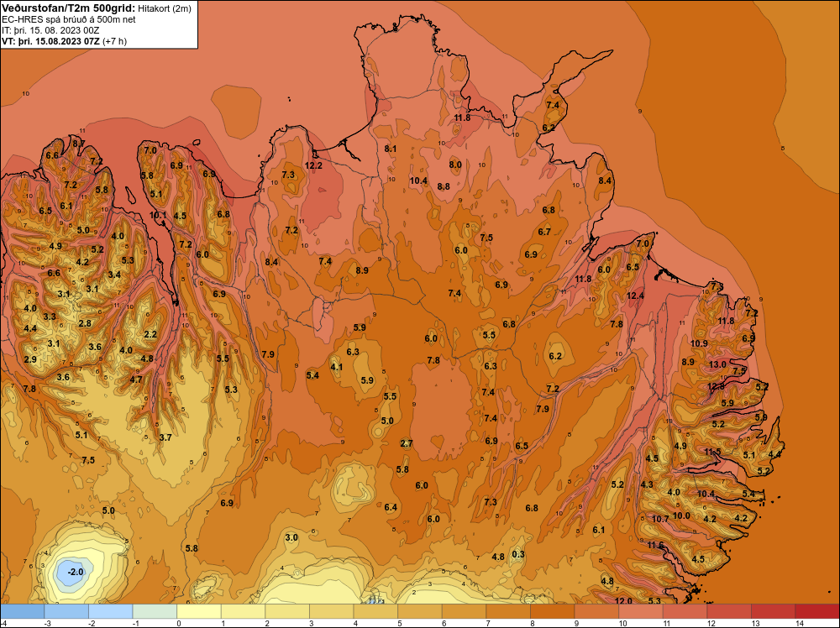Click the '8.8' temperature value

(x=444, y=186)
